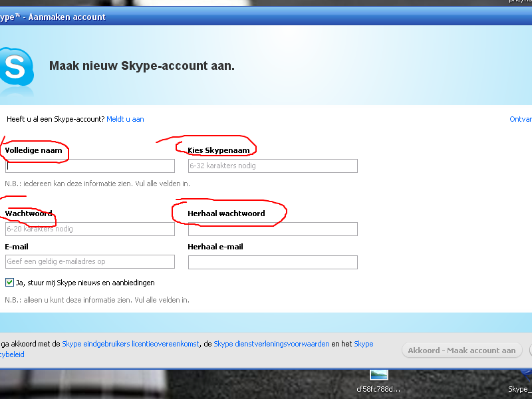Viewport: 532px width, 399px height.
Task: Click 'N.B.: alleen u kunt deze informatie zien' note
Action: 97,300
